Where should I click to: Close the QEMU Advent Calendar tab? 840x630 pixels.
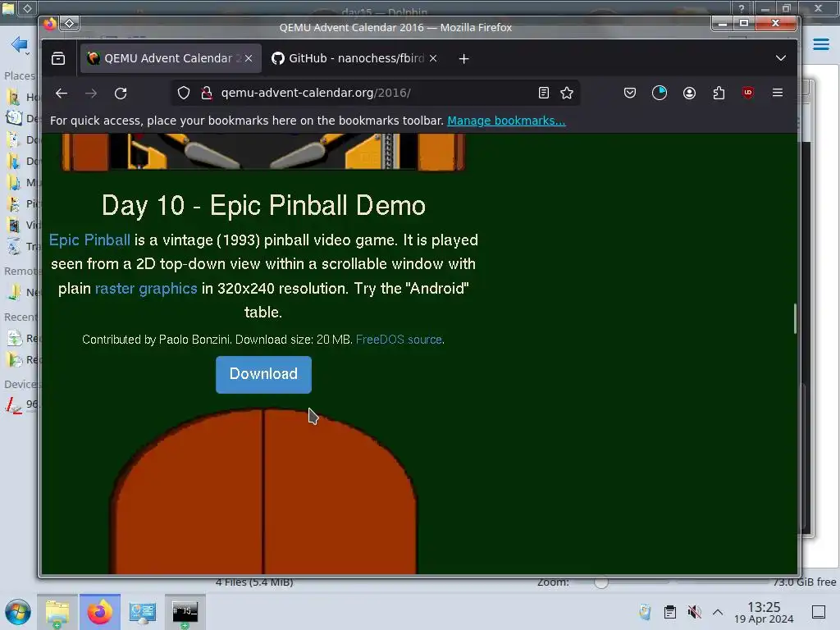249,58
